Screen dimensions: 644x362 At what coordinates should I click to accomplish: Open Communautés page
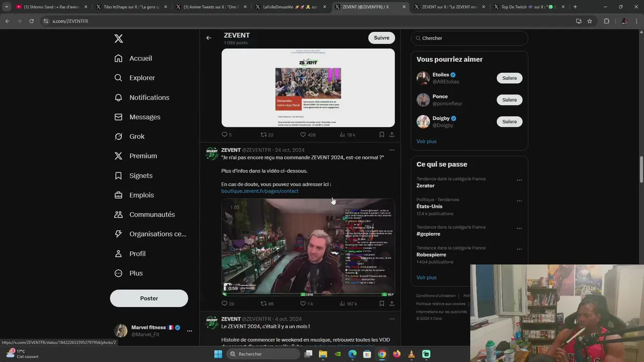(x=145, y=215)
